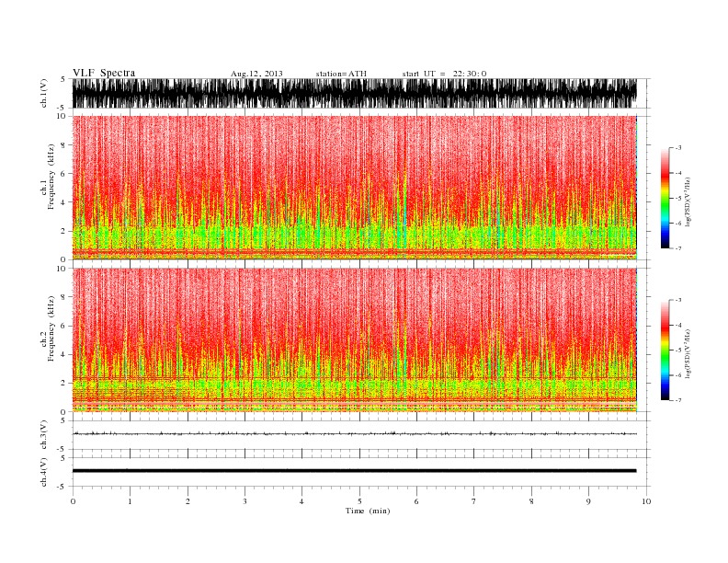Click the "-4" label on ch.2 color scale
Viewport: 728px width, 563px height.
(x=677, y=325)
